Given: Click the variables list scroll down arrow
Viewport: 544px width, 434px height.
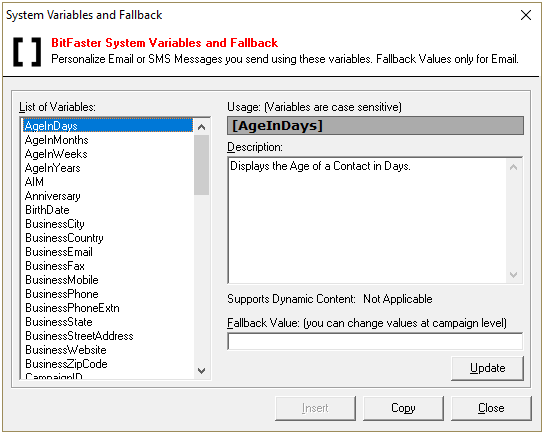Looking at the screenshot, I should coord(202,371).
